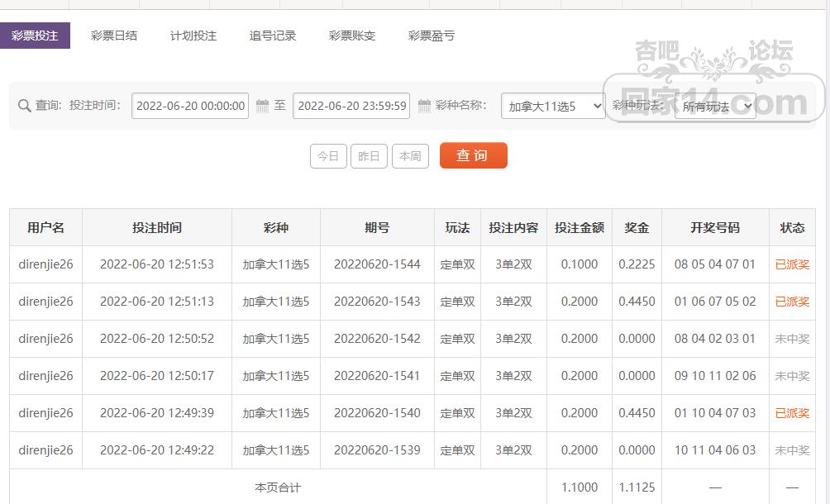Select the 彩票投注 tab
The height and width of the screenshot is (504, 830).
(x=36, y=36)
